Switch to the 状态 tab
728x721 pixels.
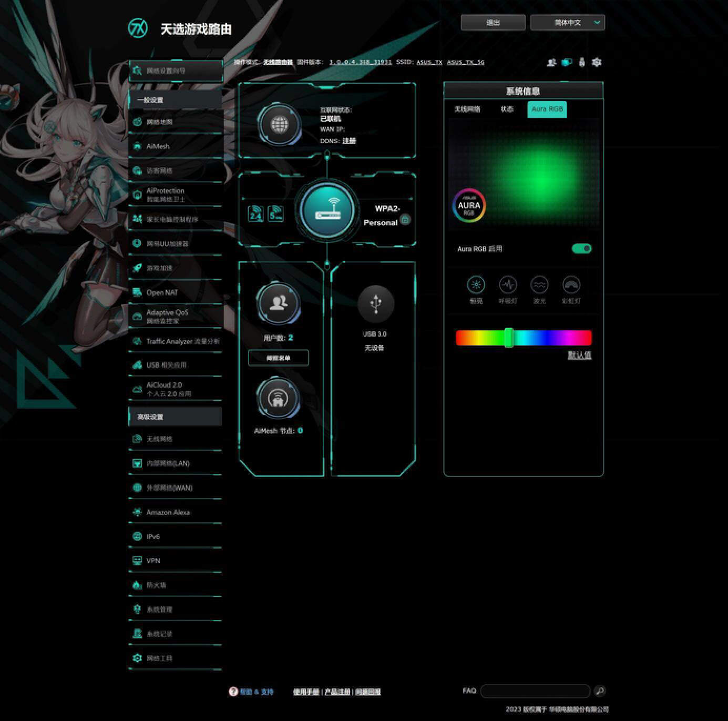(x=507, y=109)
